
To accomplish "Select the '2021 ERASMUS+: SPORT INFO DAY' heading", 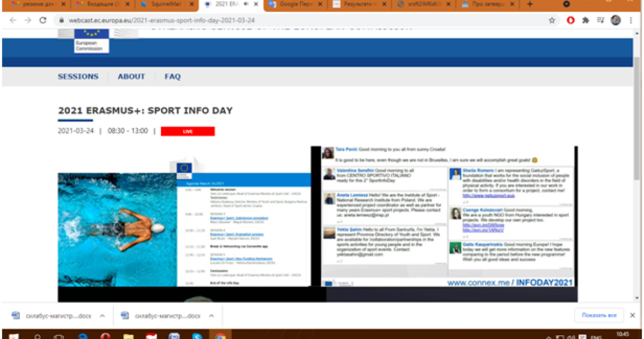I will pyautogui.click(x=145, y=111).
